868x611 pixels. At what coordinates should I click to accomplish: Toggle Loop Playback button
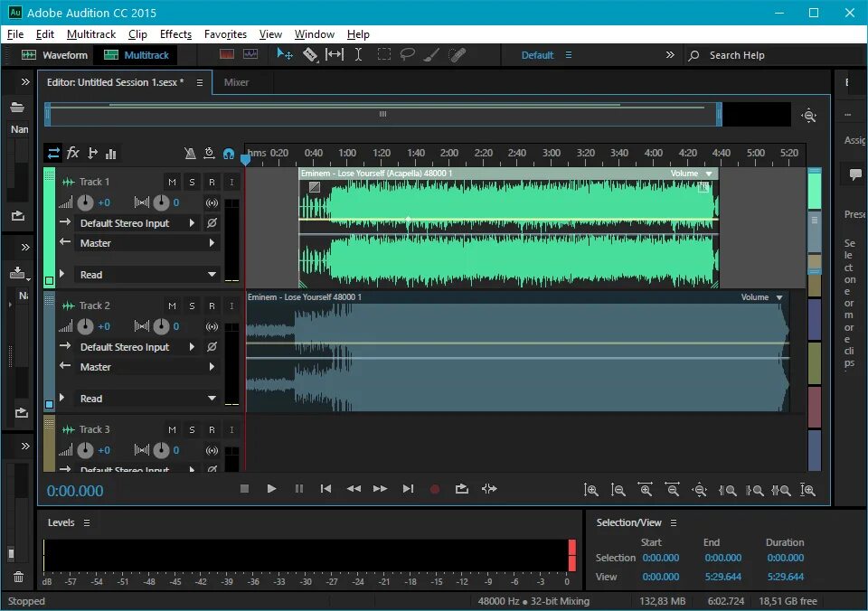click(462, 489)
